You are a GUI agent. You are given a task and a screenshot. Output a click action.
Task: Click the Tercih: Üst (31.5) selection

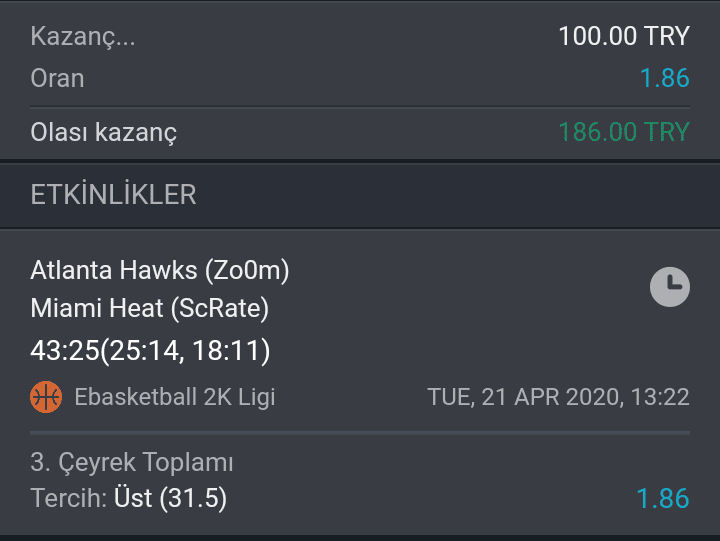129,498
